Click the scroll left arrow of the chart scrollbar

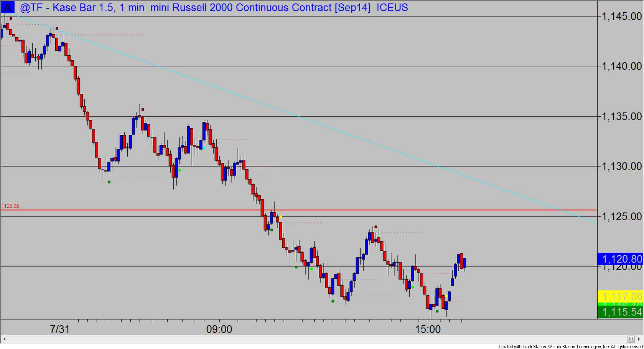pos(5,339)
